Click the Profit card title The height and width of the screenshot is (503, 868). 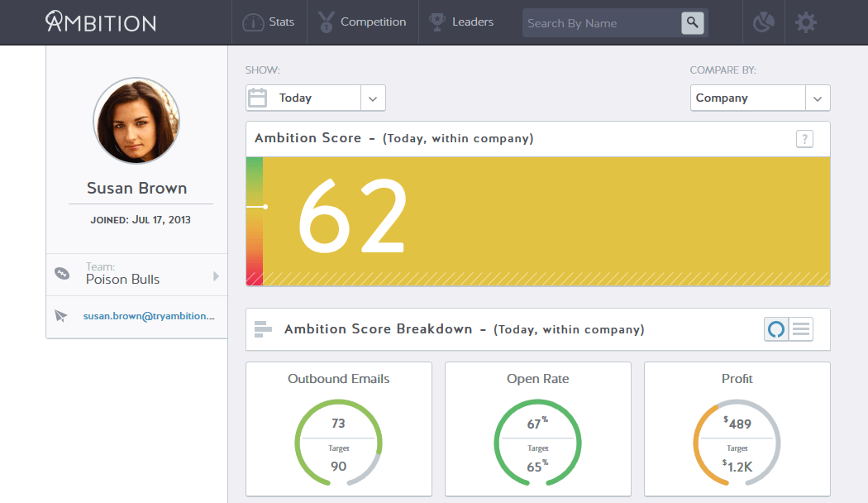pos(737,379)
